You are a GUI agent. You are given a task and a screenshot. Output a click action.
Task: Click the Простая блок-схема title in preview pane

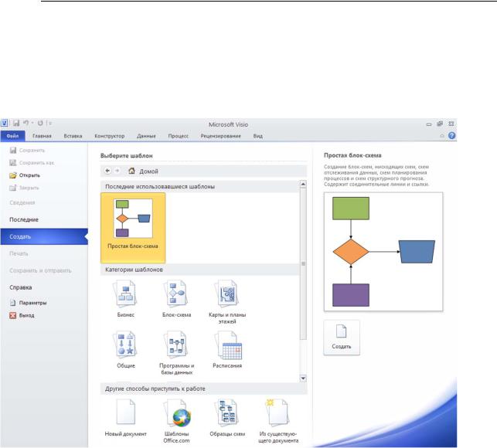click(352, 155)
